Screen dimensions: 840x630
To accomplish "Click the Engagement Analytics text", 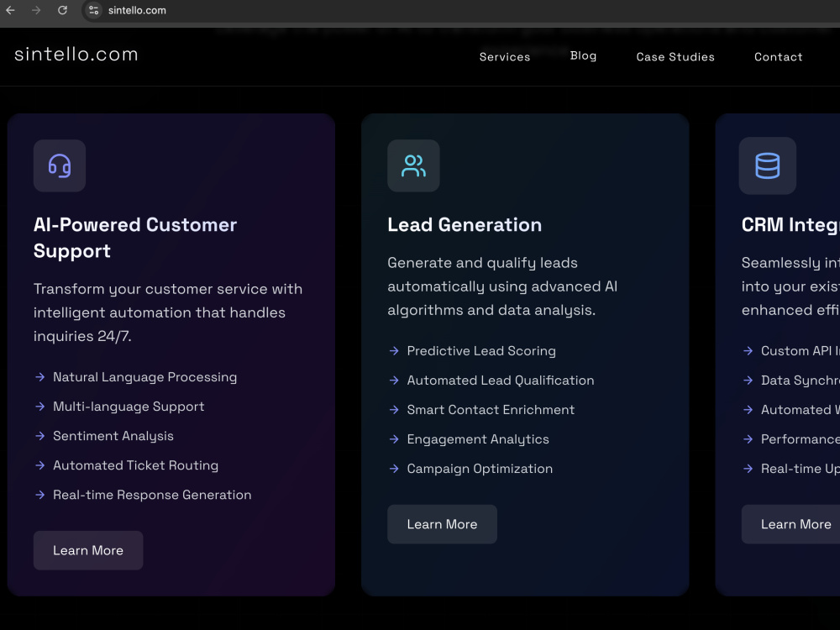I will pyautogui.click(x=478, y=439).
